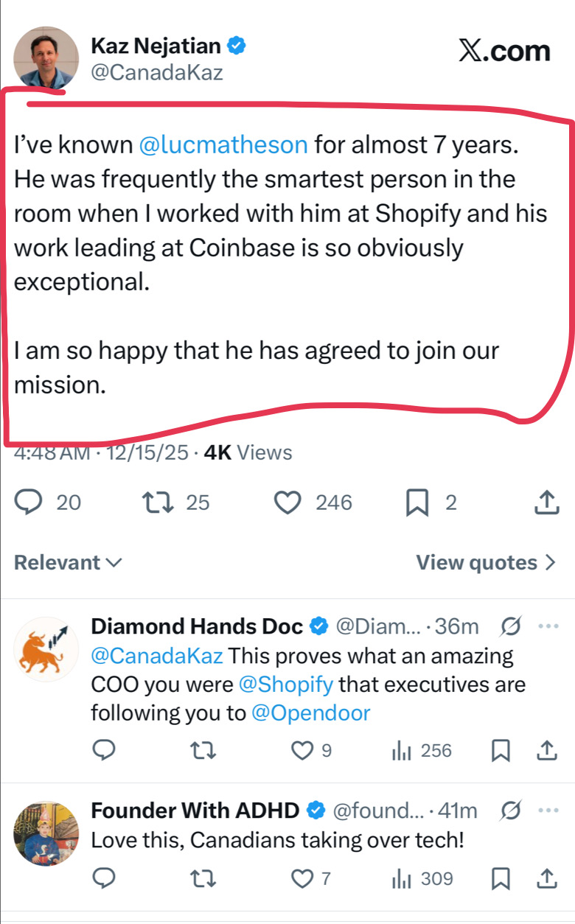Open the Grok icon on Founder With ADHD reply
This screenshot has width=575, height=924.
[509, 811]
